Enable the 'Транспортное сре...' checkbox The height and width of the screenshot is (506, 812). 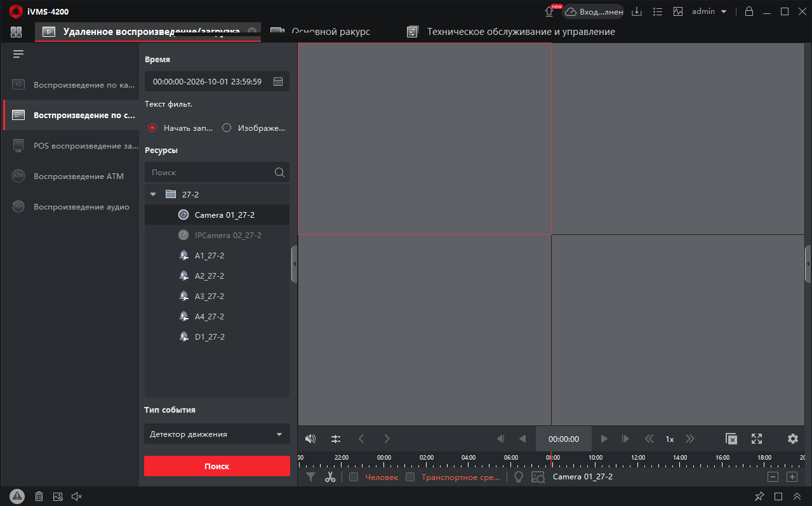pyautogui.click(x=410, y=477)
